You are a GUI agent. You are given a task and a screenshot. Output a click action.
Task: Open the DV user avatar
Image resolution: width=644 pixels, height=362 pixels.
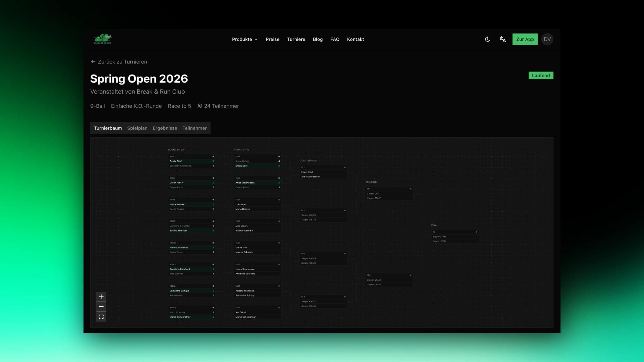[547, 39]
